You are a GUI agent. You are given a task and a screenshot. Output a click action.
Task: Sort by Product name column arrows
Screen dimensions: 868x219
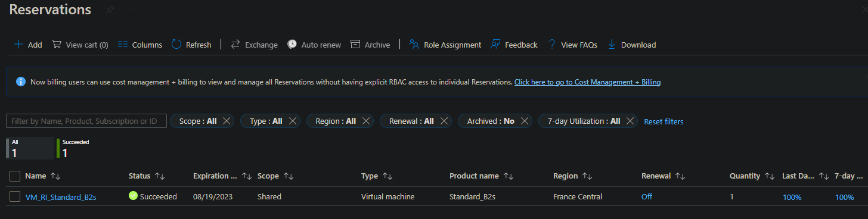509,176
